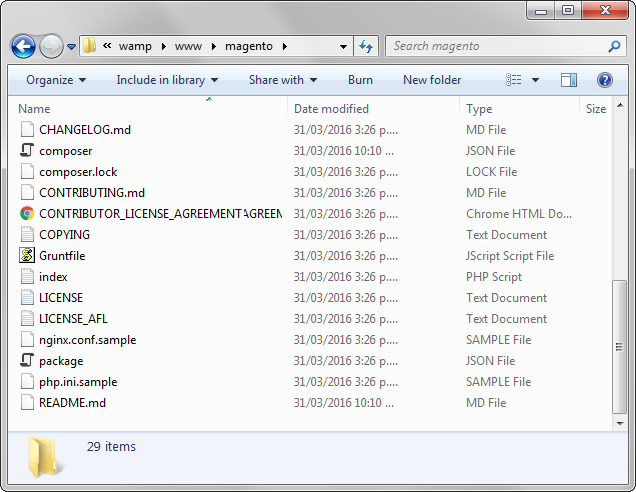Toggle the preview pane
The height and width of the screenshot is (492, 636).
pyautogui.click(x=569, y=80)
